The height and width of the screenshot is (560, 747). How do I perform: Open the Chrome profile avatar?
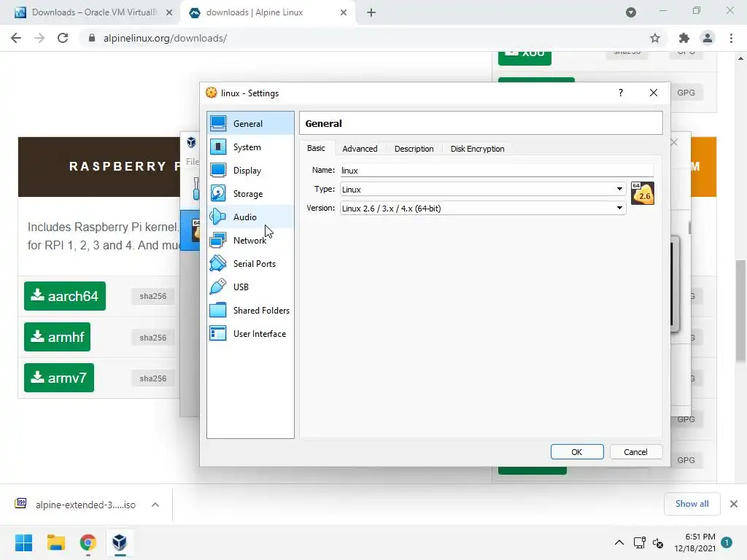click(x=708, y=38)
